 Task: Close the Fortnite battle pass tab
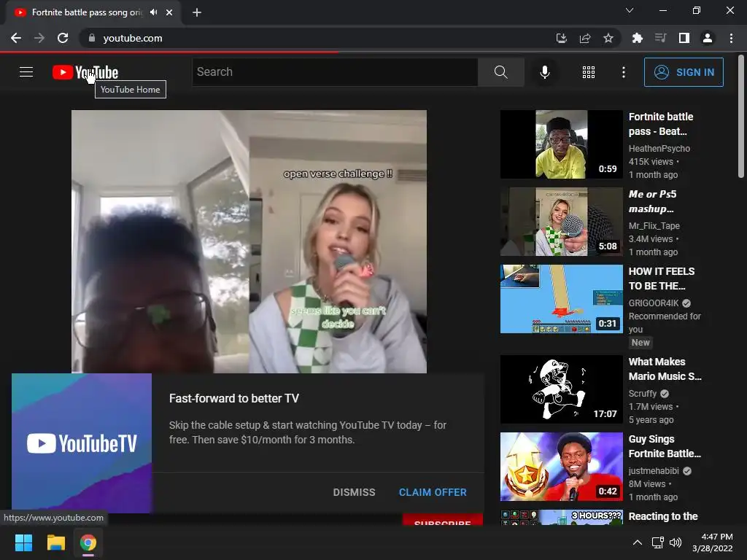pos(169,12)
